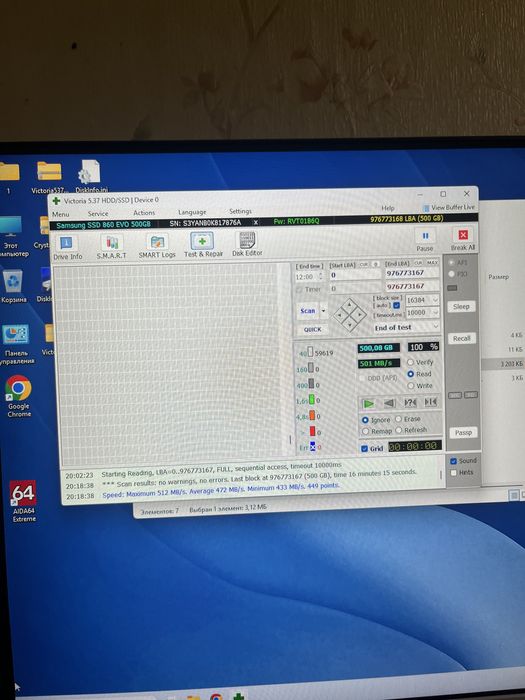Toggle the Grid checkbox
The image size is (525, 700).
pyautogui.click(x=364, y=449)
